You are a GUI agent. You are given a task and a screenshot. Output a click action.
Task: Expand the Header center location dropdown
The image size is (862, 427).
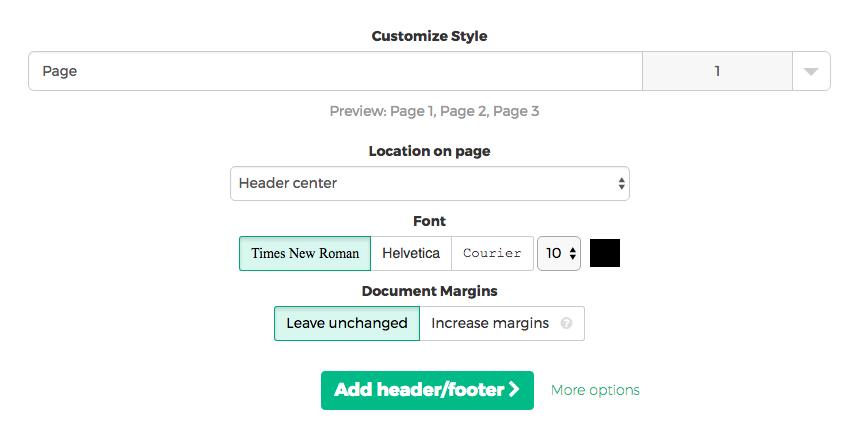(x=429, y=184)
